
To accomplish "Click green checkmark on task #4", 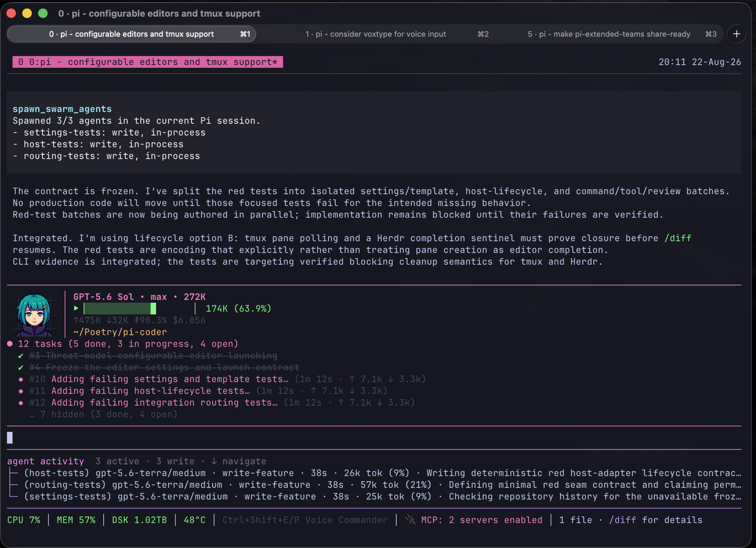I will click(21, 367).
